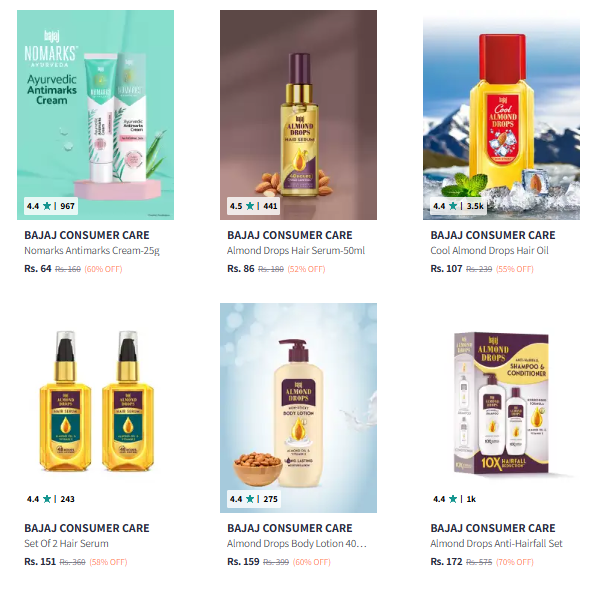Image resolution: width=605 pixels, height=592 pixels.
Task: Click the star icon on 275 ratings badge
Action: [x=250, y=499]
